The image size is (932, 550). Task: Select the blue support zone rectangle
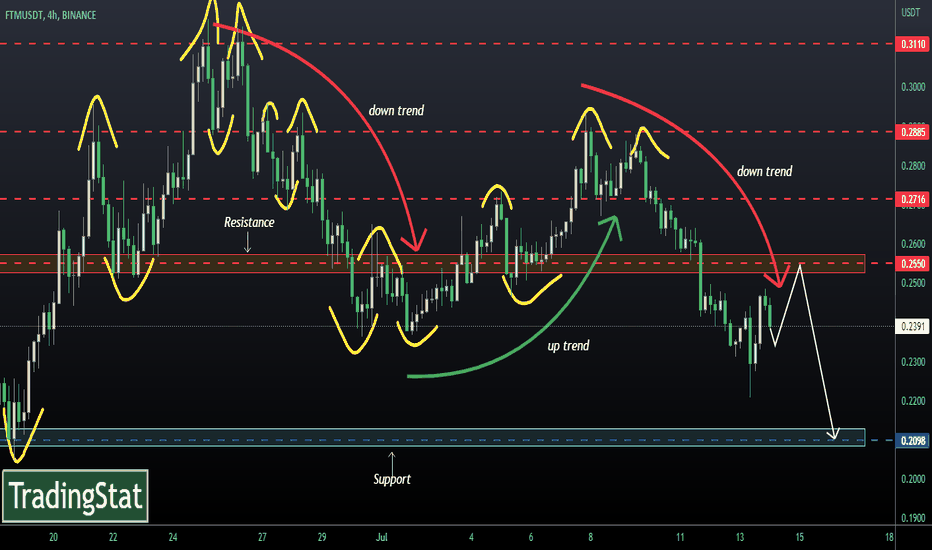tap(432, 437)
